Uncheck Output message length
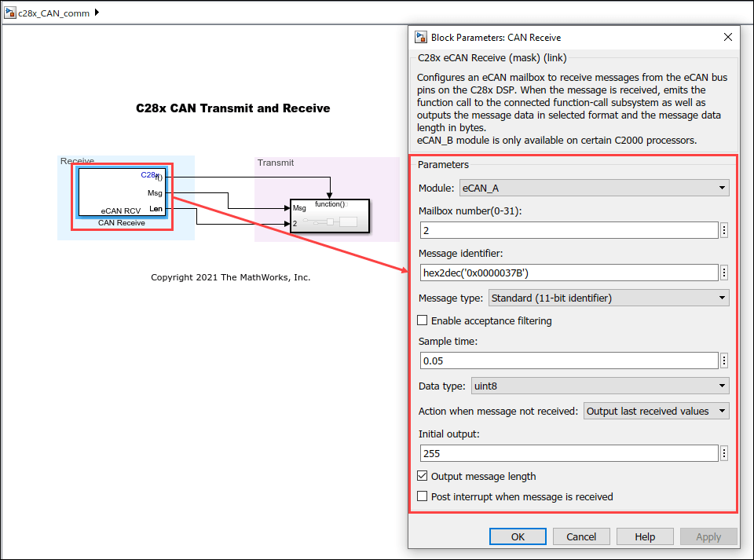 (x=423, y=476)
